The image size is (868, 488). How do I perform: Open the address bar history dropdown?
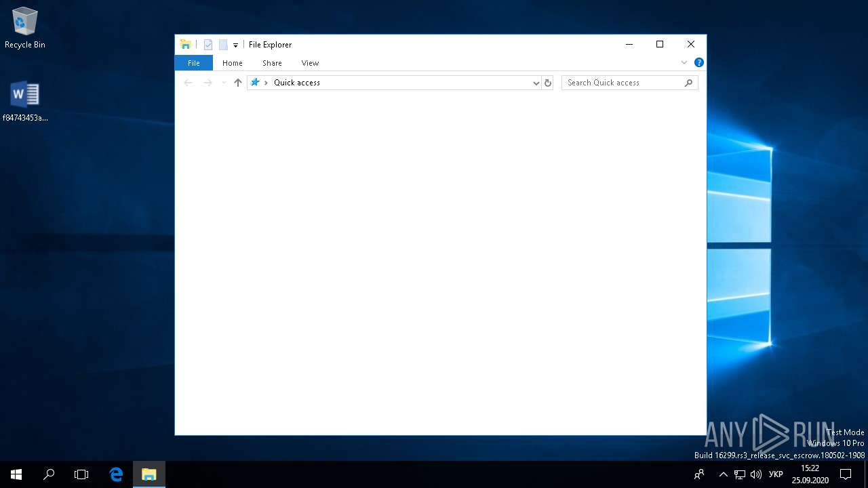tap(536, 83)
